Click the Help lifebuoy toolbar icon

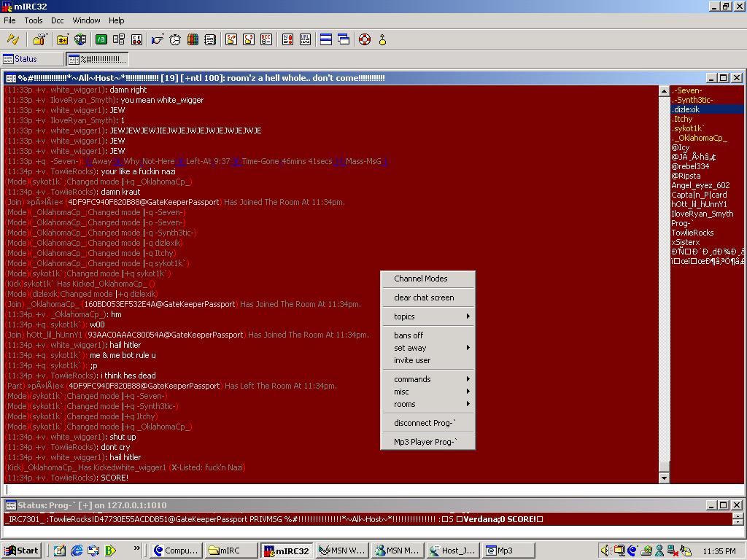click(x=365, y=39)
